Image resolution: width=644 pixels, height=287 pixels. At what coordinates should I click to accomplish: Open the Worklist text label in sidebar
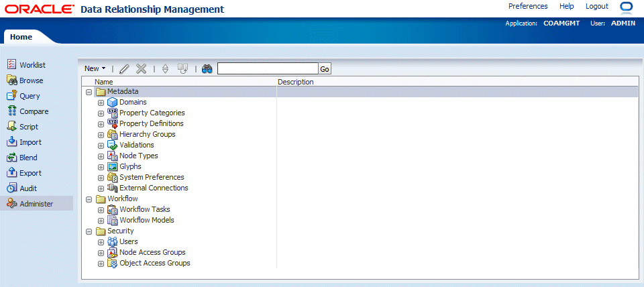[x=32, y=65]
